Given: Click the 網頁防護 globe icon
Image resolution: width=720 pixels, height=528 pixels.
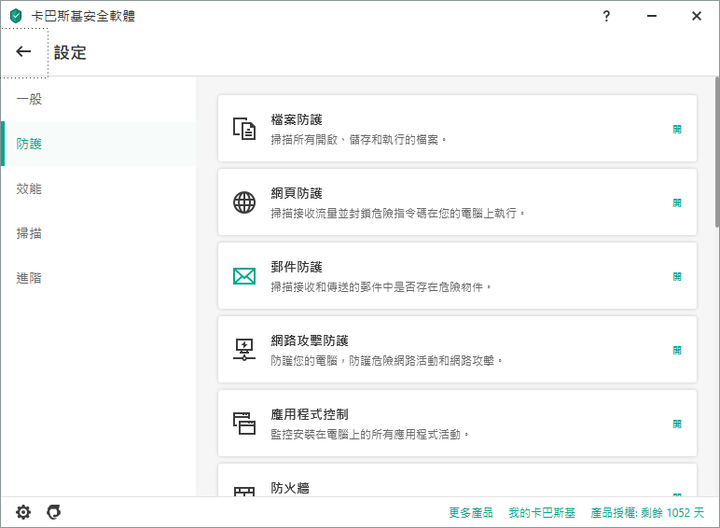Looking at the screenshot, I should point(244,202).
